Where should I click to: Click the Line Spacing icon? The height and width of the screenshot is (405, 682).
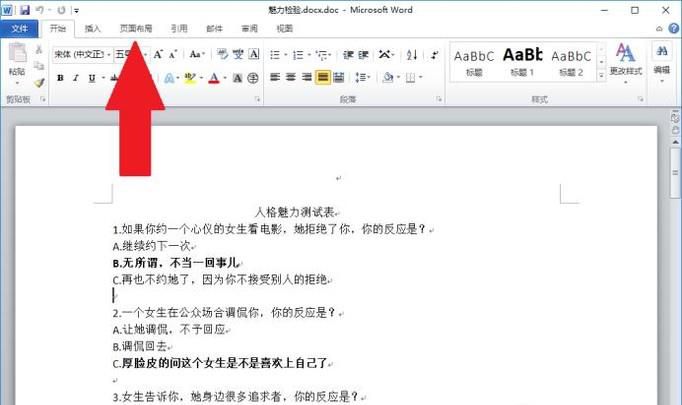361,78
